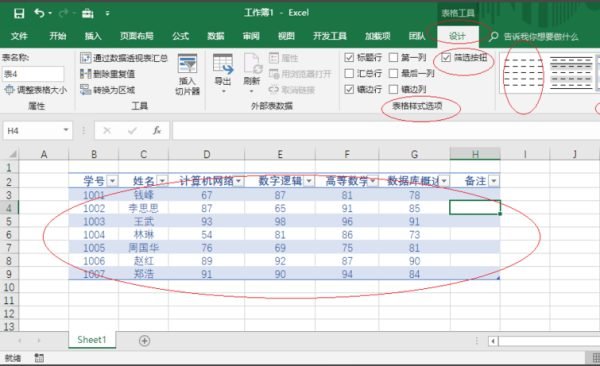Click the Insert Function fx icon

157,131
